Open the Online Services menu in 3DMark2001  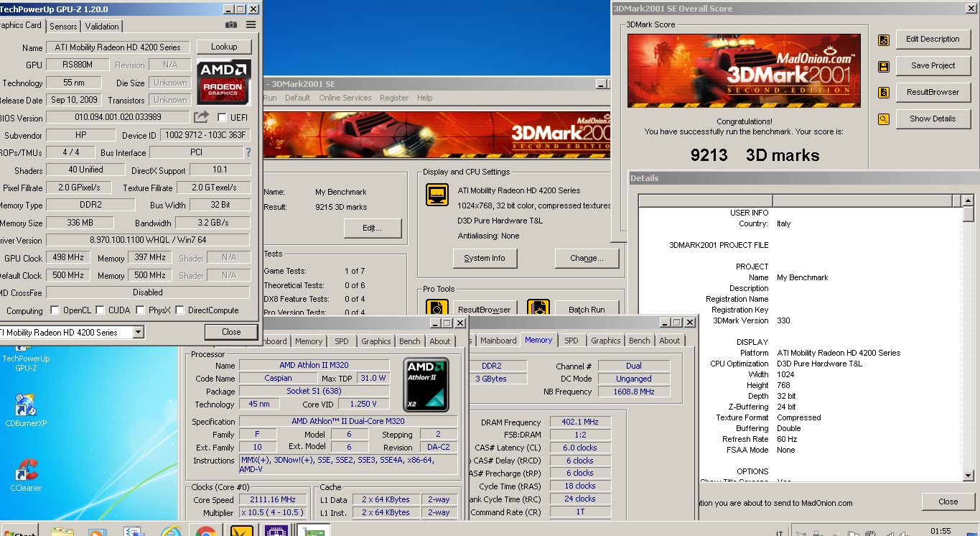(x=345, y=98)
